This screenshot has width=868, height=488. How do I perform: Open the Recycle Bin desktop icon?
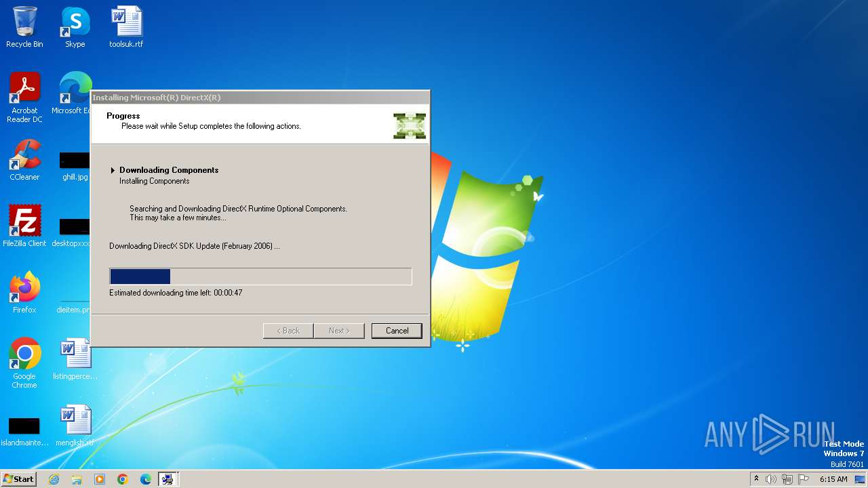coord(24,27)
